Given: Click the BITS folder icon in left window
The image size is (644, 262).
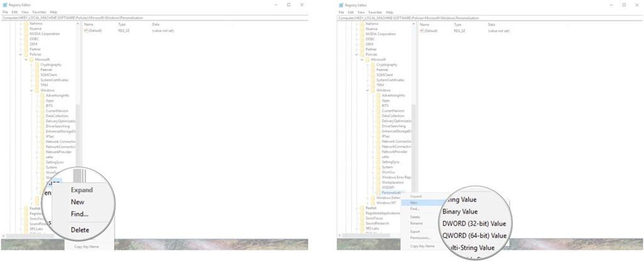Looking at the screenshot, I should click(42, 106).
